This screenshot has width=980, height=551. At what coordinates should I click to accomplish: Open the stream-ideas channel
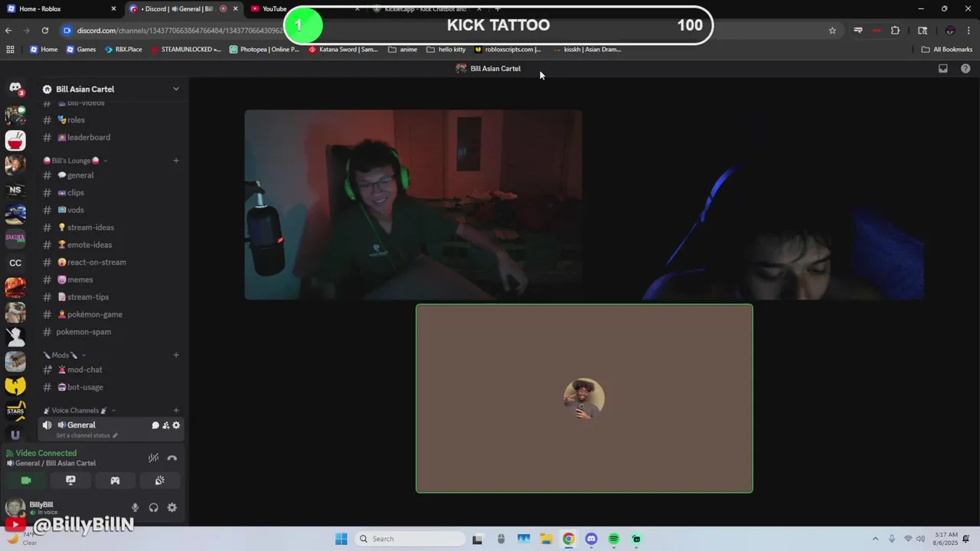tap(111, 227)
